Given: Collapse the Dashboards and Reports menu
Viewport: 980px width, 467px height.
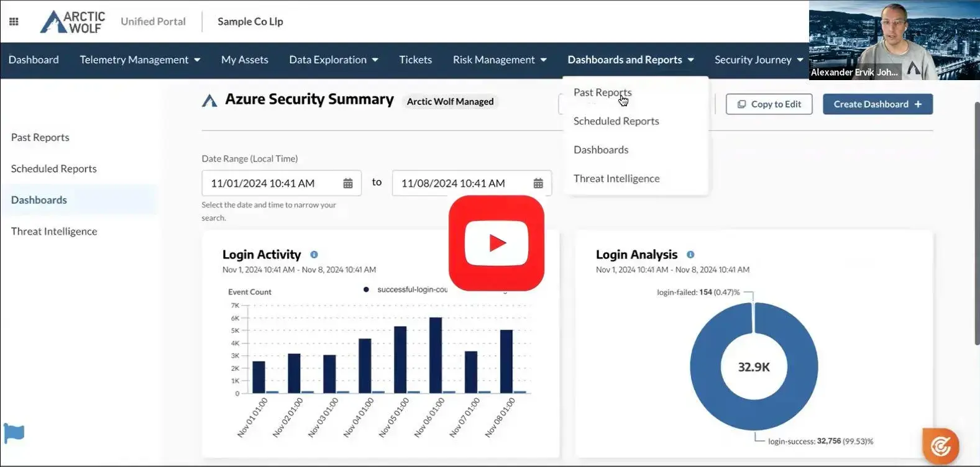Looking at the screenshot, I should 631,60.
